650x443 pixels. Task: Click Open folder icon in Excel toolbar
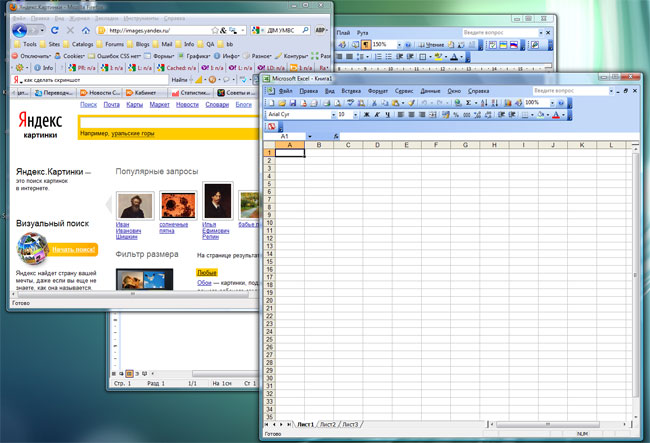pos(282,103)
